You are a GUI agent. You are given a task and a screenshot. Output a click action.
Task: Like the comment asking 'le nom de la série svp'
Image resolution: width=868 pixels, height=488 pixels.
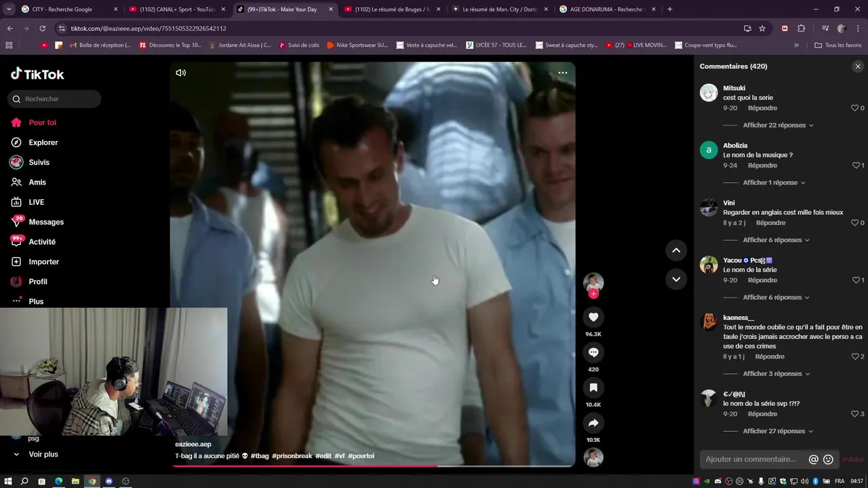click(x=855, y=413)
